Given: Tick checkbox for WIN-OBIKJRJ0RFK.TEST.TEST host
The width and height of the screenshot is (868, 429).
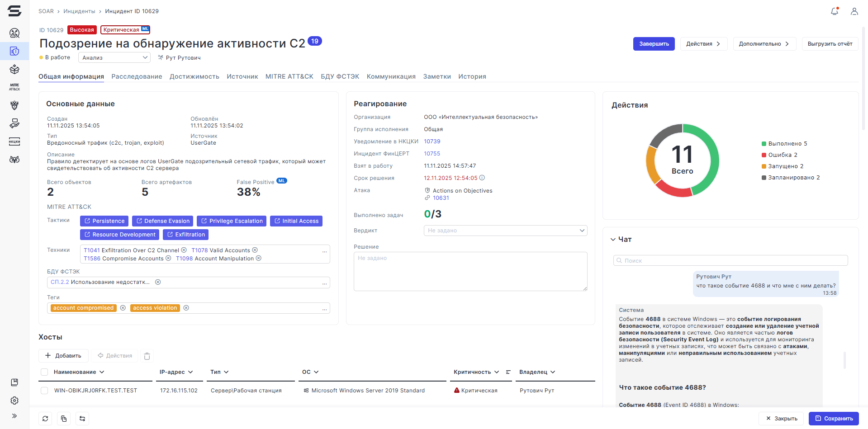Looking at the screenshot, I should tap(44, 391).
